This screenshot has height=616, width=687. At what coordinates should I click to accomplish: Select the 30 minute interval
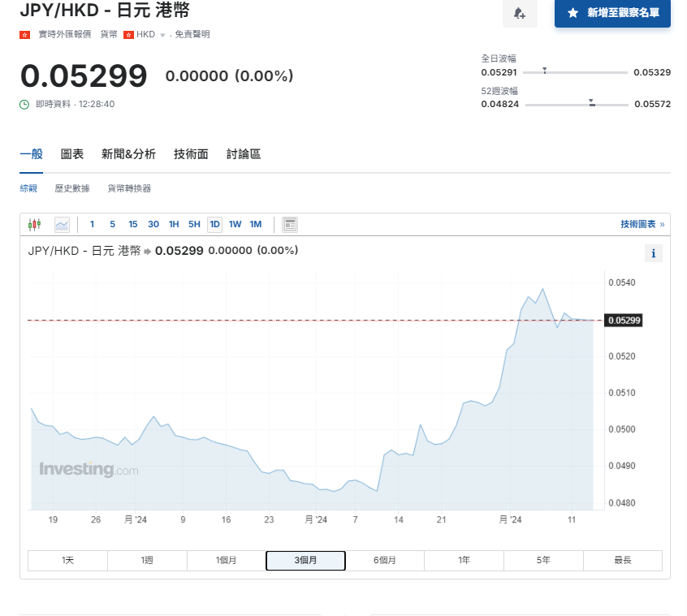click(153, 225)
